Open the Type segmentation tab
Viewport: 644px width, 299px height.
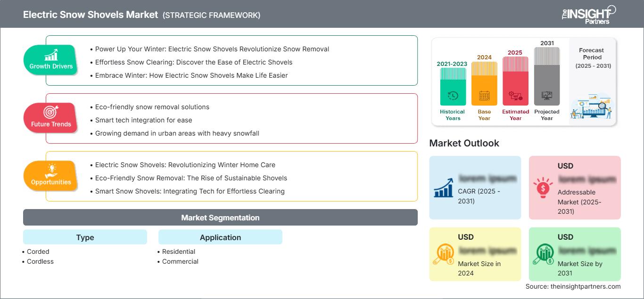point(85,237)
